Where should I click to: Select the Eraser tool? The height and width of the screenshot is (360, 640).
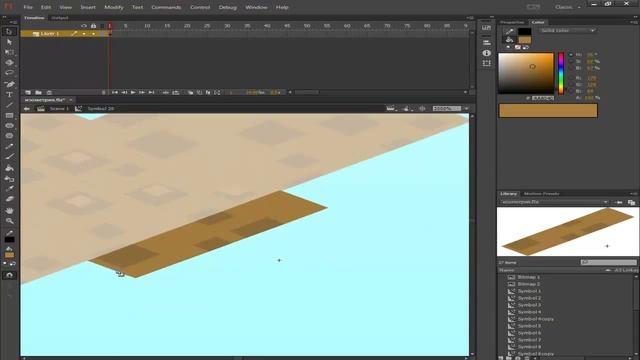tap(9, 199)
